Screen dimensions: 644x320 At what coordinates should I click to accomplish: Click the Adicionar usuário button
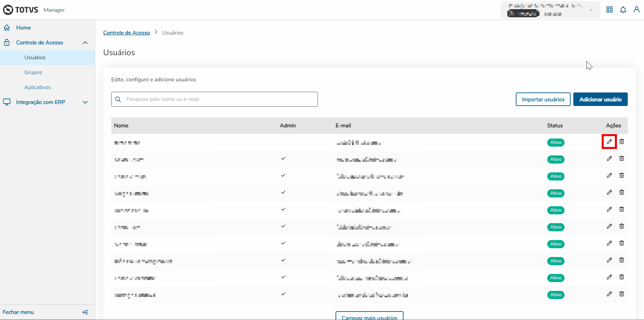600,99
